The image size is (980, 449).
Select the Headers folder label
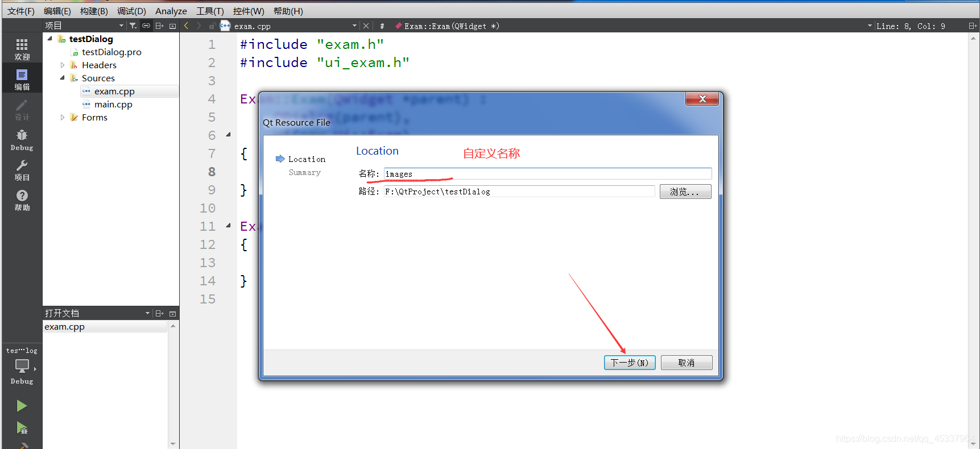[x=99, y=65]
